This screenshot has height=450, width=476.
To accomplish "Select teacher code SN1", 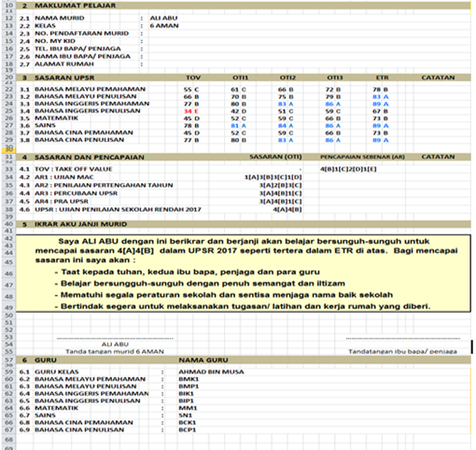I will pyautogui.click(x=185, y=415).
